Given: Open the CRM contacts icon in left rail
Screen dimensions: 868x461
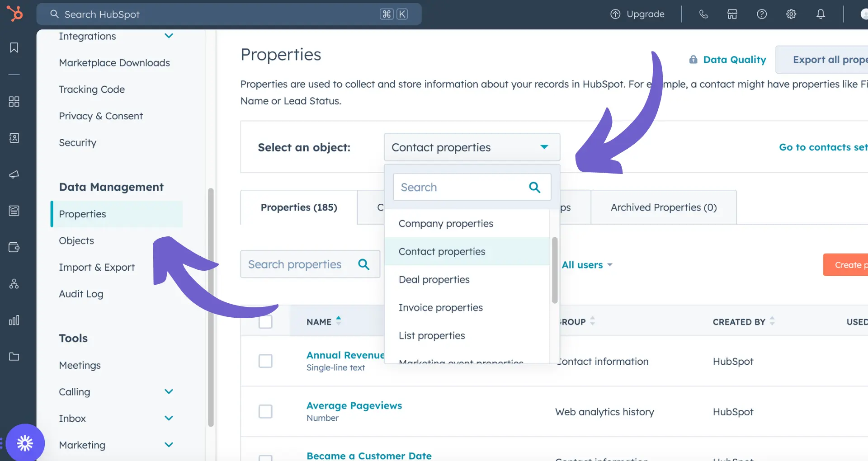Looking at the screenshot, I should click(x=14, y=138).
